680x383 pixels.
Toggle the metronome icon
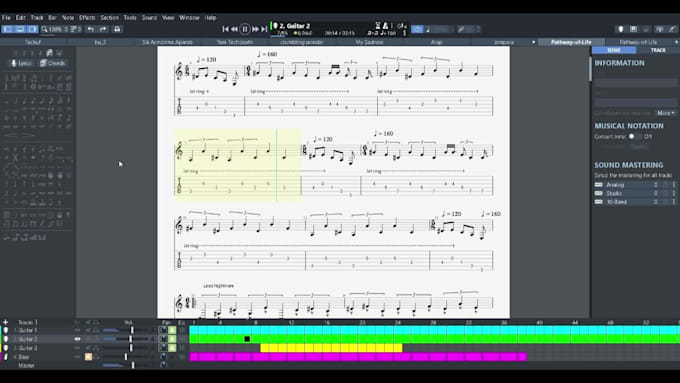[385, 26]
